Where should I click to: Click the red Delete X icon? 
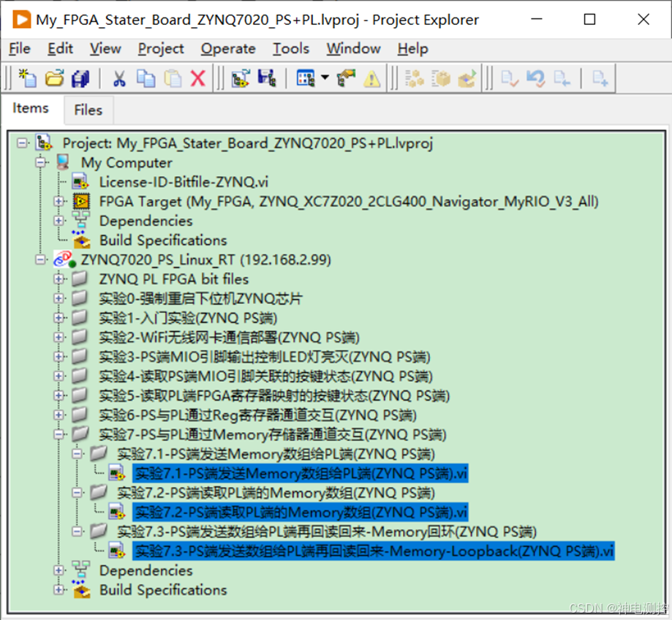[197, 78]
